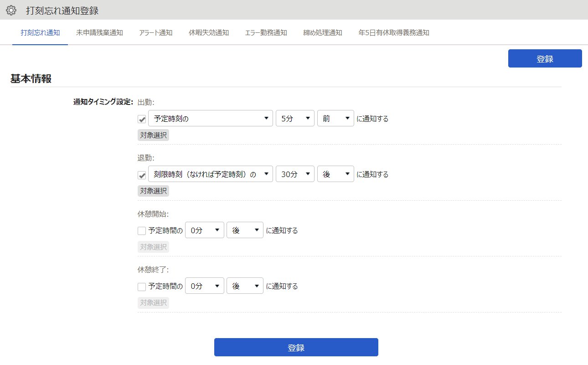Open the 5分 minutes dropdown

click(x=295, y=118)
